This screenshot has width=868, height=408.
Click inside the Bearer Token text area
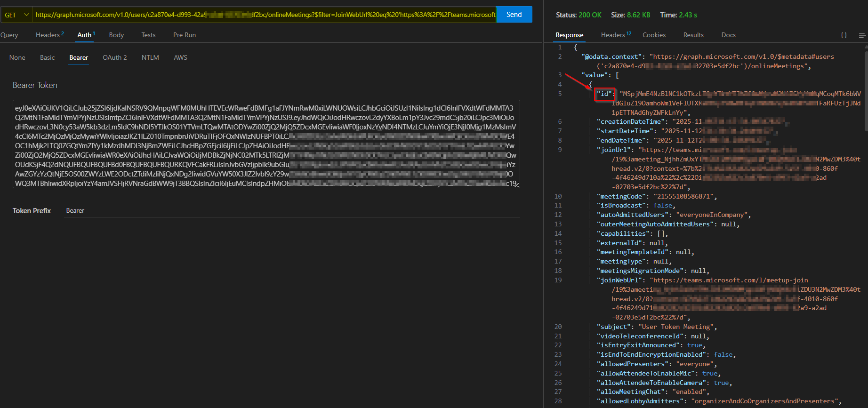click(x=266, y=144)
